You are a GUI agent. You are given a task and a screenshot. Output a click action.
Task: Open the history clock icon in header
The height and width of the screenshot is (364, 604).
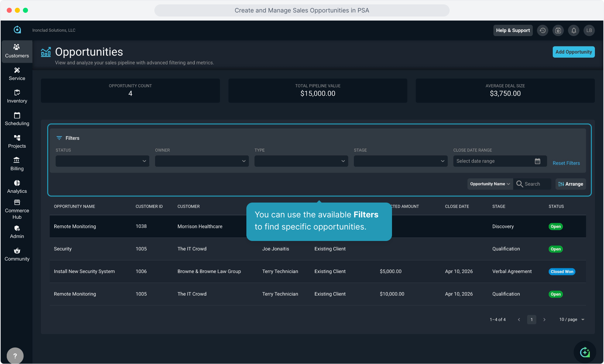[x=543, y=30]
